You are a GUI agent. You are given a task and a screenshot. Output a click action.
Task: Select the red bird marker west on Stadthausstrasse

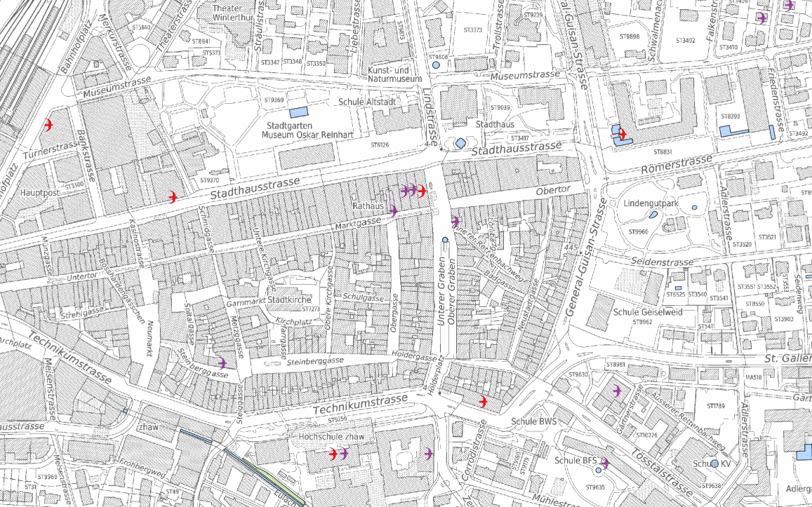pos(173,196)
